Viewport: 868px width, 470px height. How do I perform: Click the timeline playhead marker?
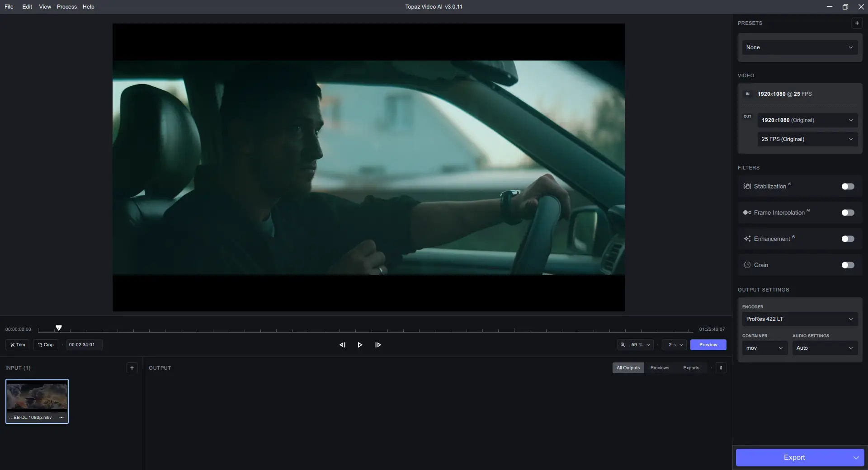pyautogui.click(x=59, y=328)
